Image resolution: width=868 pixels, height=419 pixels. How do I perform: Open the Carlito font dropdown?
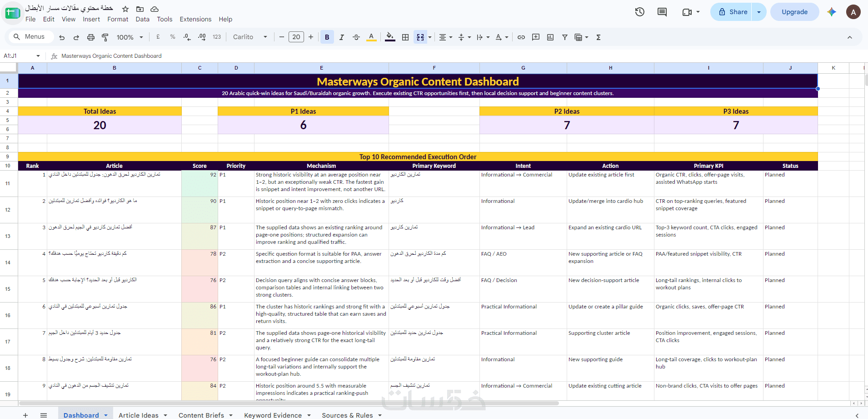[250, 37]
